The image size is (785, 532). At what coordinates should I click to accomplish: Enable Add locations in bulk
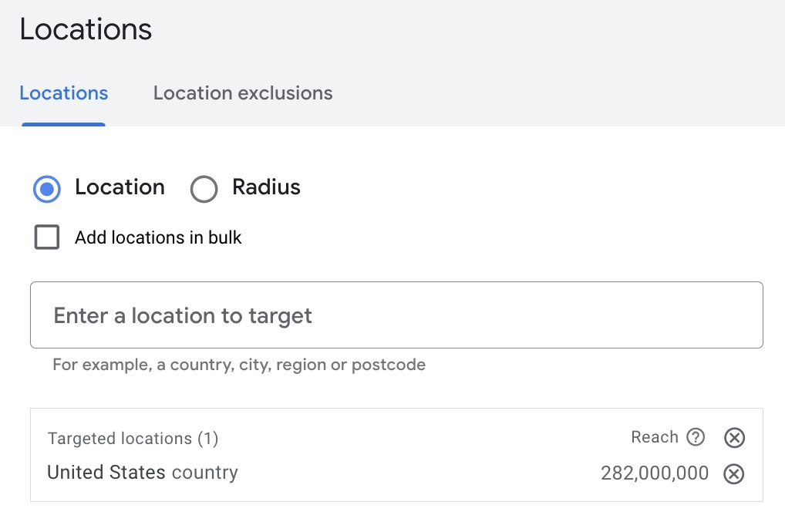(x=47, y=237)
